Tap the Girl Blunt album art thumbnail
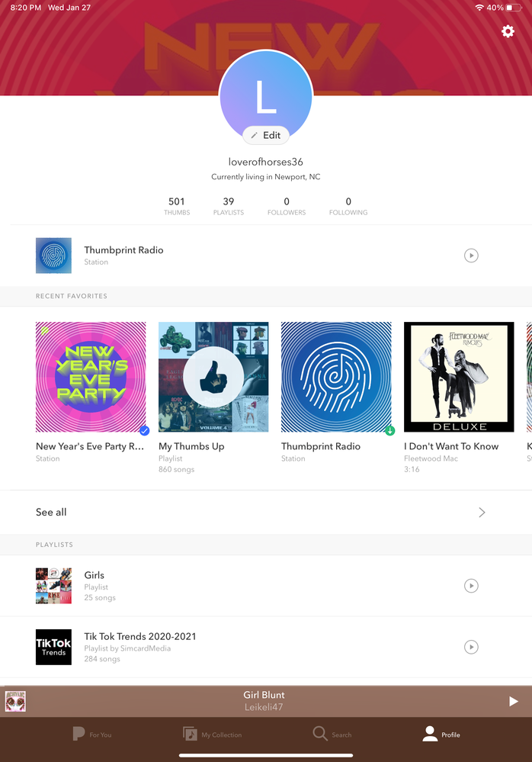Screen dimensions: 532x762 [x=16, y=701]
